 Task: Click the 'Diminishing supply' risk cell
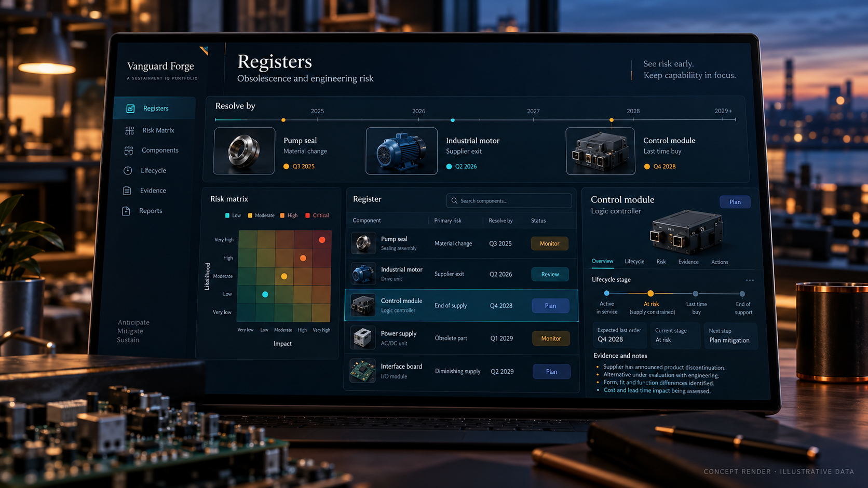tap(457, 372)
